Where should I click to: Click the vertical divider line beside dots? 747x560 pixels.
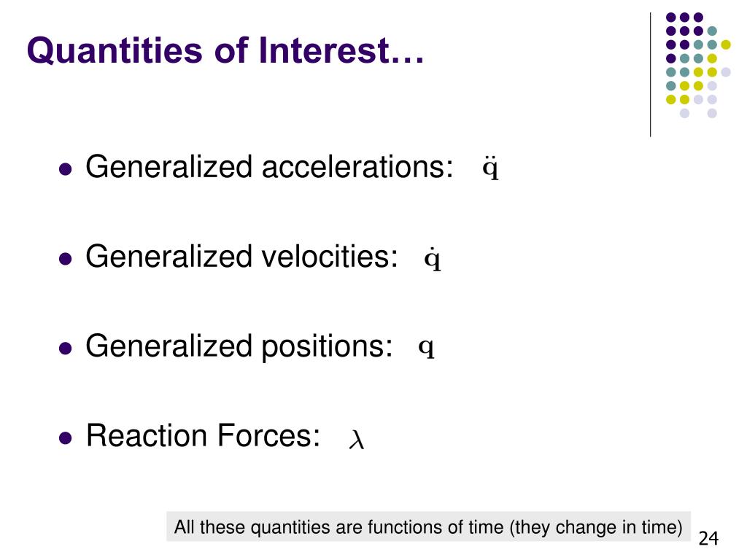(x=650, y=75)
